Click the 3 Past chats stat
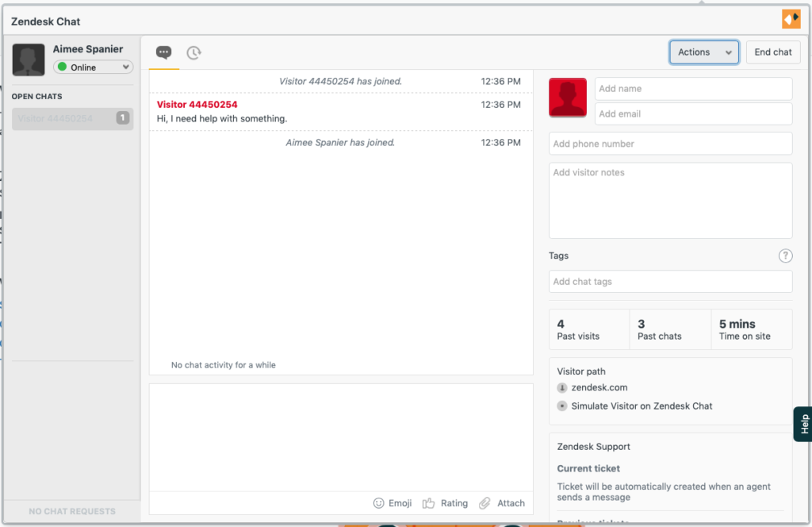The image size is (812, 527). pos(671,329)
